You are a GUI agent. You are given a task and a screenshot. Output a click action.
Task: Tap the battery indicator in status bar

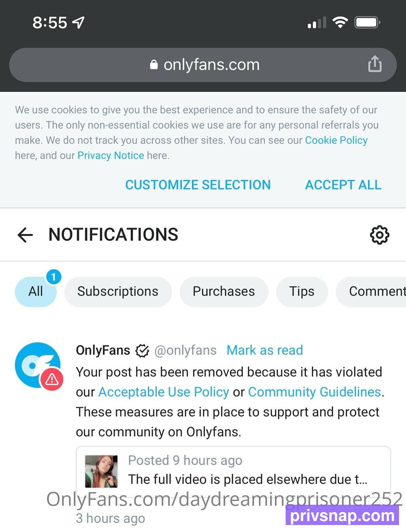pyautogui.click(x=367, y=23)
